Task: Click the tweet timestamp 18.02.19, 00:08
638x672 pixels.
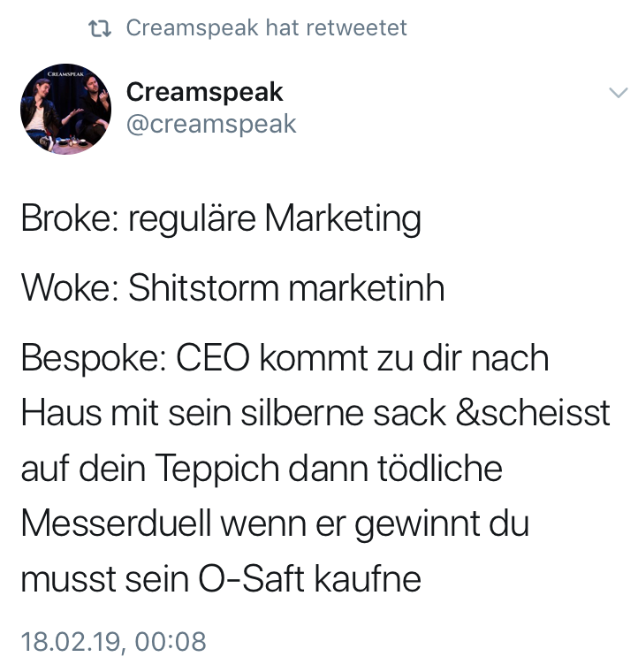Action: coord(113,641)
